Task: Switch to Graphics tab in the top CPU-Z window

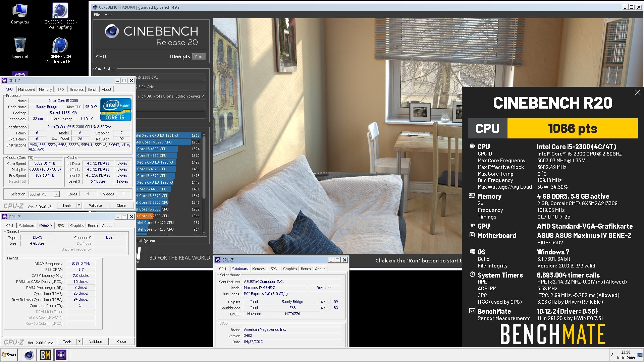Action: point(77,89)
